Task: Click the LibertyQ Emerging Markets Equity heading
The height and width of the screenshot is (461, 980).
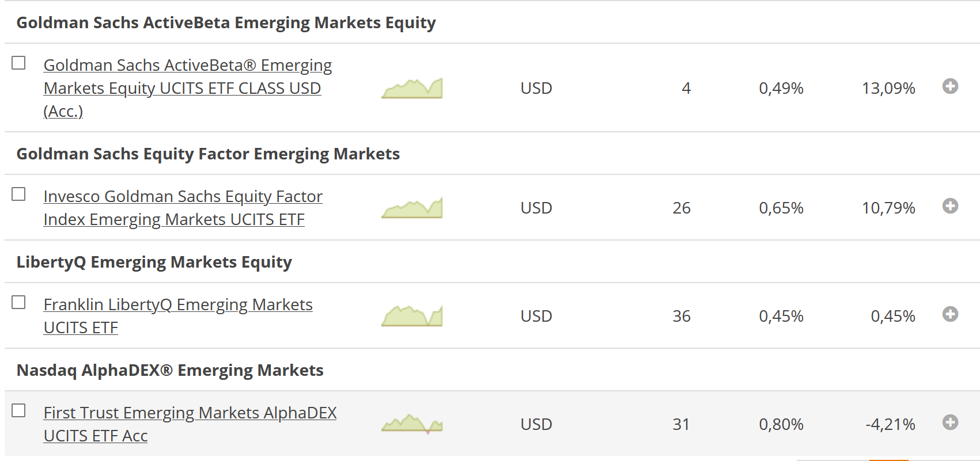Action: point(154,262)
